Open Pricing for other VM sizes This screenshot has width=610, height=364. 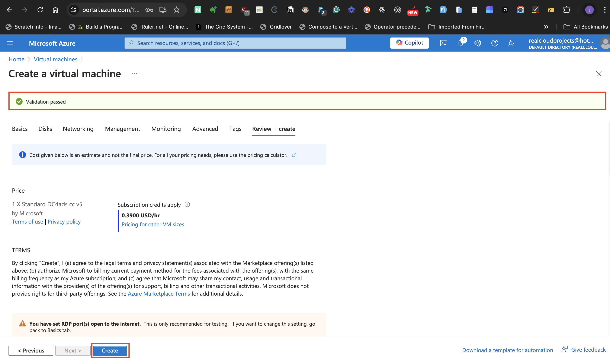(153, 224)
